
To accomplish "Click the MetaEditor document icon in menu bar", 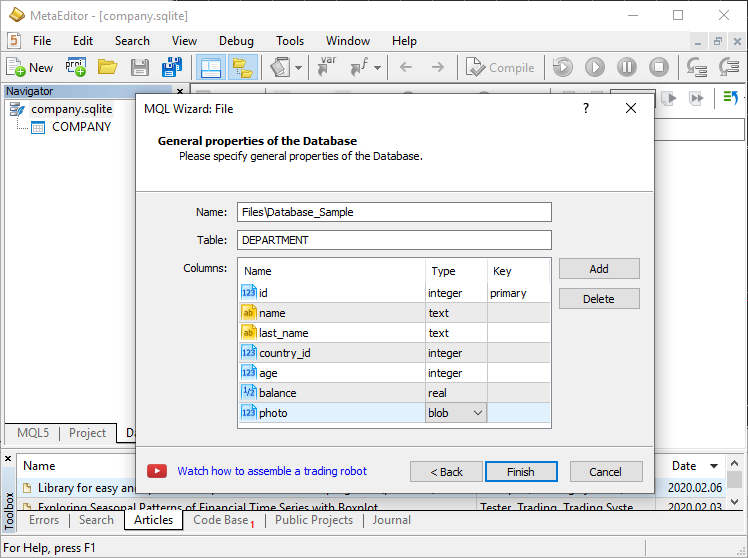I will [14, 41].
